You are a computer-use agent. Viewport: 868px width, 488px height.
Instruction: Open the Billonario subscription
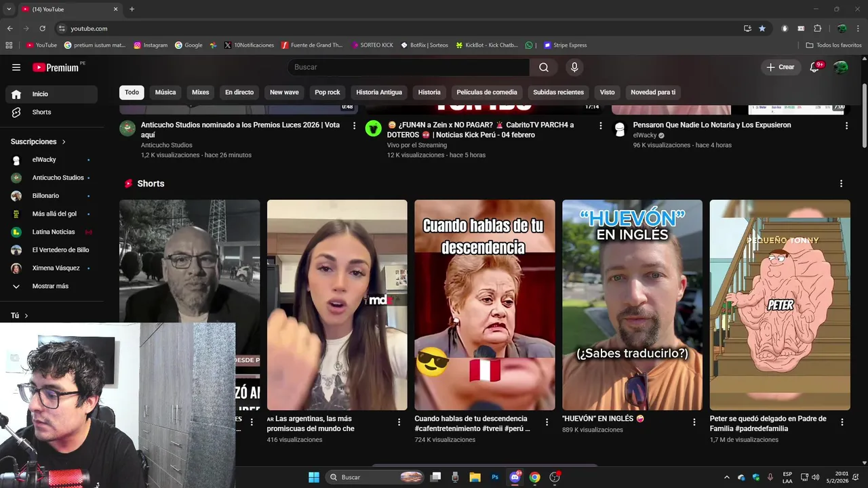point(52,196)
